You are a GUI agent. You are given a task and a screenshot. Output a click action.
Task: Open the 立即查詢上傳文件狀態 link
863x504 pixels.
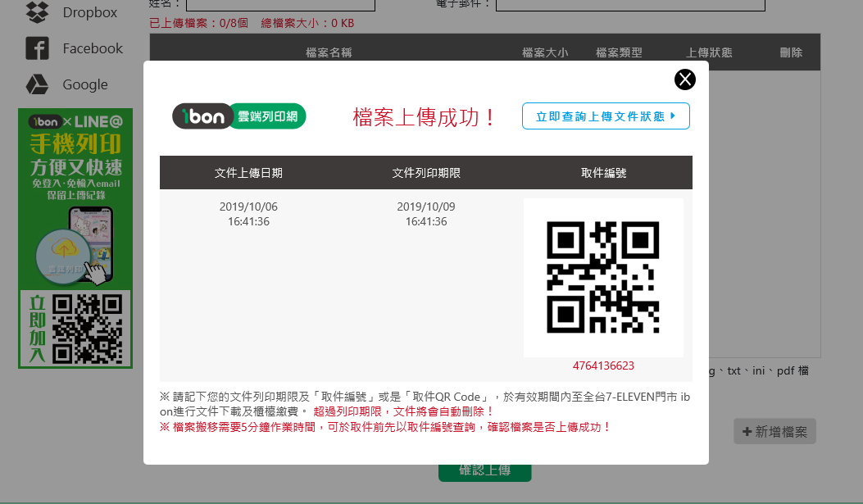(x=606, y=116)
